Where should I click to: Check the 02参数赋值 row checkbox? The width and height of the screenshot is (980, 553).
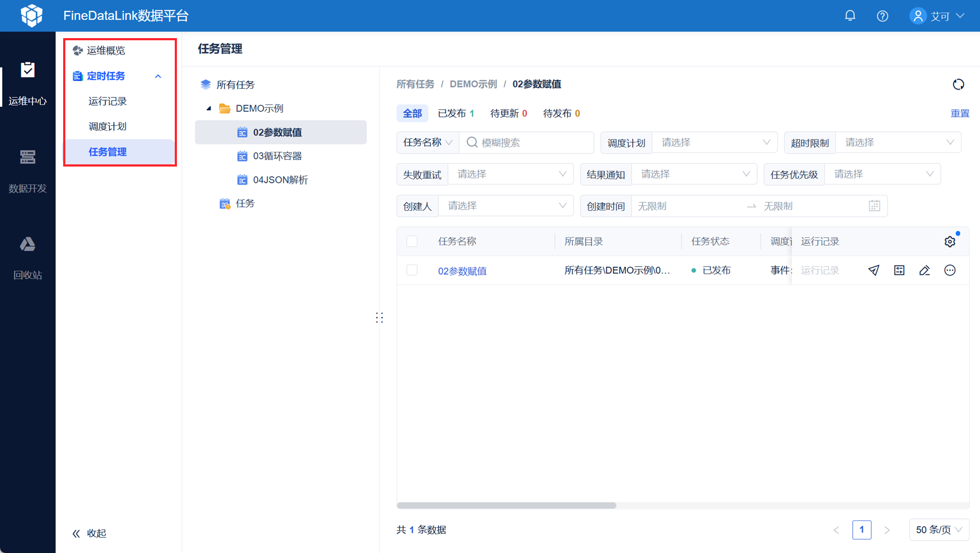coord(412,270)
